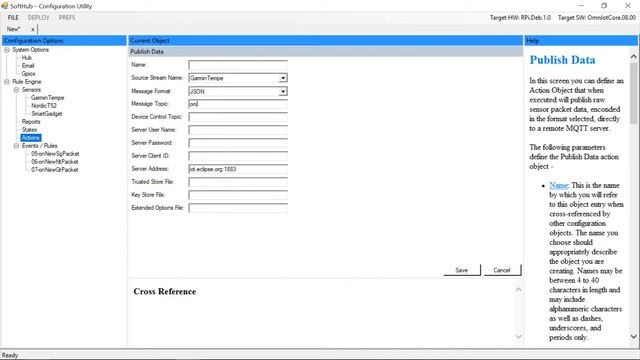The height and width of the screenshot is (360, 640).
Task: Open the Message Format dropdown
Action: pos(283,91)
